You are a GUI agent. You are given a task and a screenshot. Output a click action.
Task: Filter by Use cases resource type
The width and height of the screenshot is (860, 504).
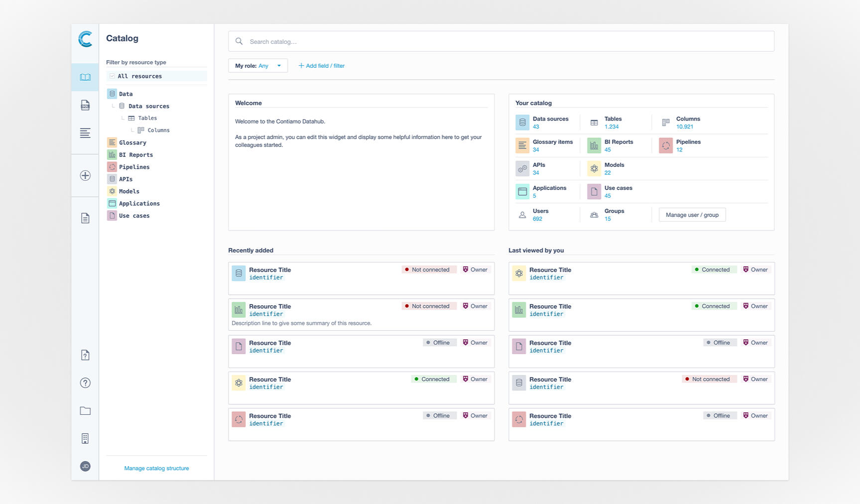tap(134, 216)
